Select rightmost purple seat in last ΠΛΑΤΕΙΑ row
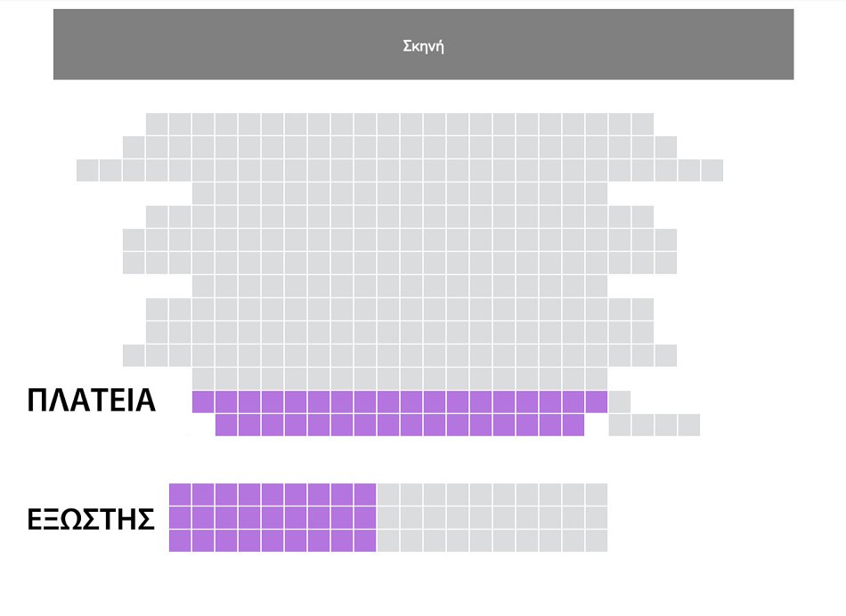The image size is (846, 616). pyautogui.click(x=573, y=425)
